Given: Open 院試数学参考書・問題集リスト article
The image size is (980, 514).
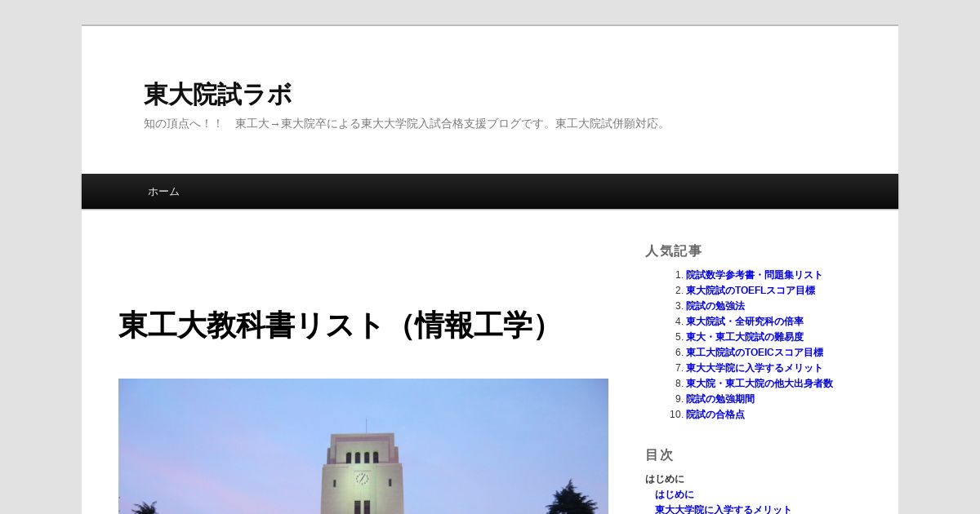Looking at the screenshot, I should (754, 275).
